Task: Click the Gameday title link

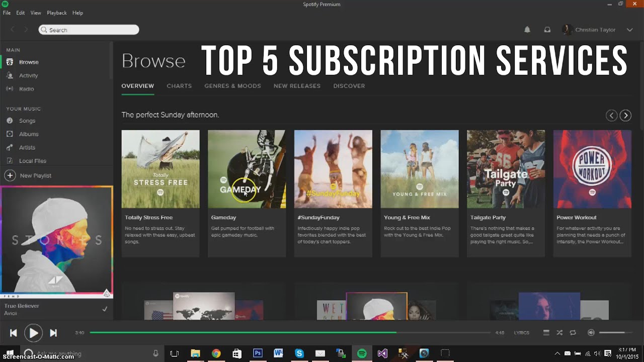Action: point(223,218)
